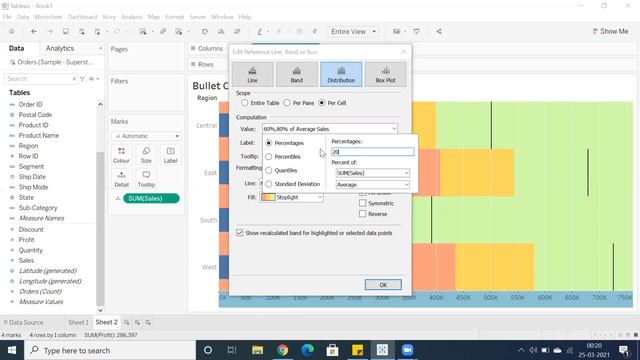
Task: Switch to the Analytics pane tab
Action: [x=60, y=48]
